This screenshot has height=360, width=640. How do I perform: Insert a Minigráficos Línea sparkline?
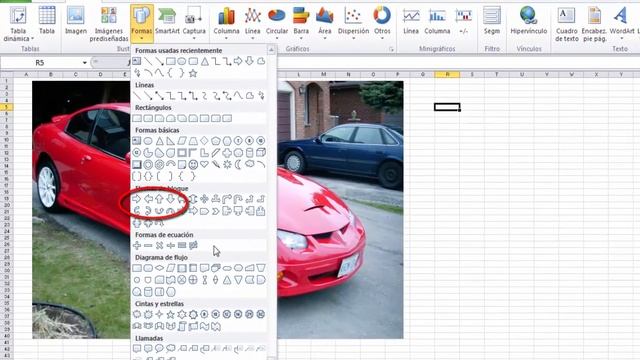pos(411,20)
